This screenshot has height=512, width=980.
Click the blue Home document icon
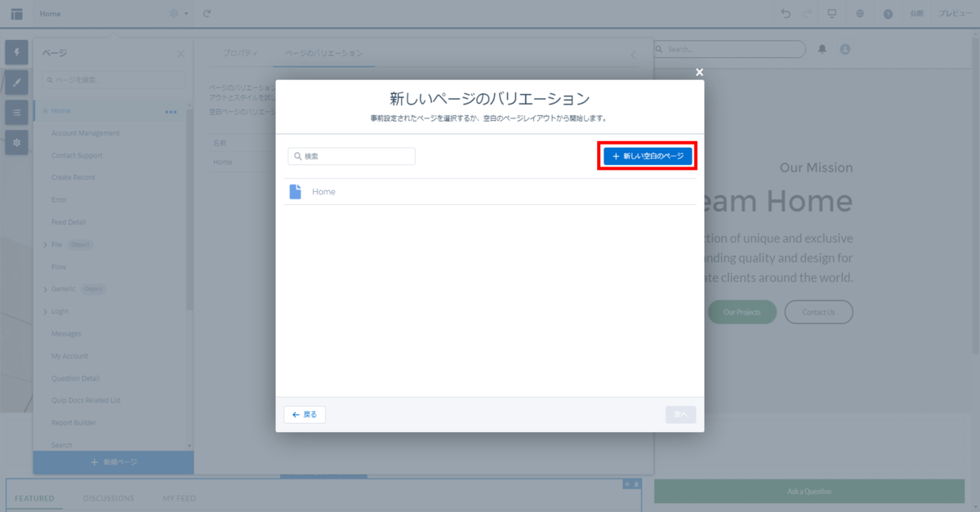pos(296,192)
